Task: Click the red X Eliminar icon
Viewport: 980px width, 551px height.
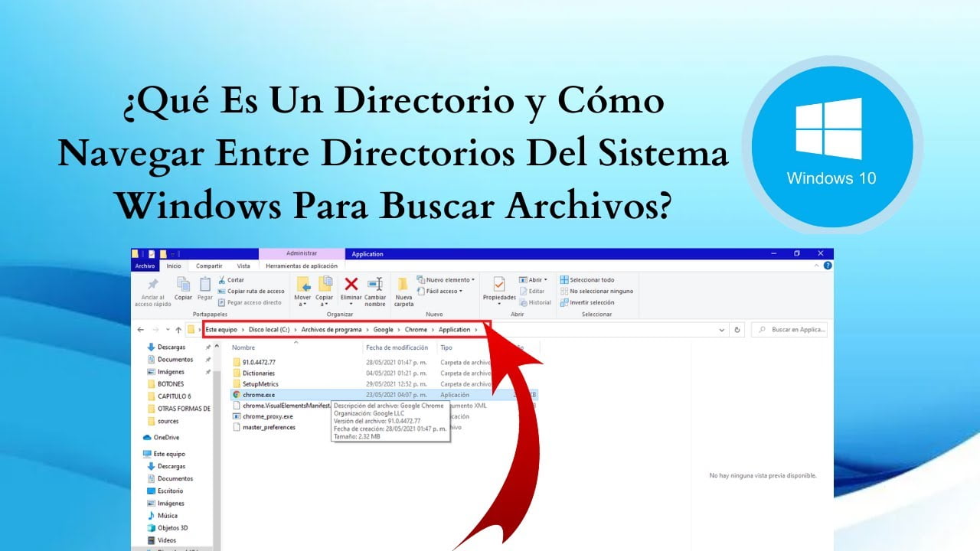Action: tap(351, 284)
